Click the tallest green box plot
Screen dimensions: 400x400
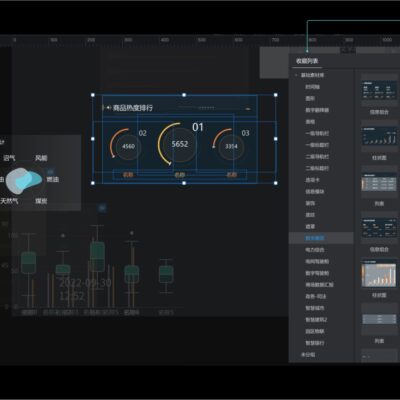coord(97,256)
